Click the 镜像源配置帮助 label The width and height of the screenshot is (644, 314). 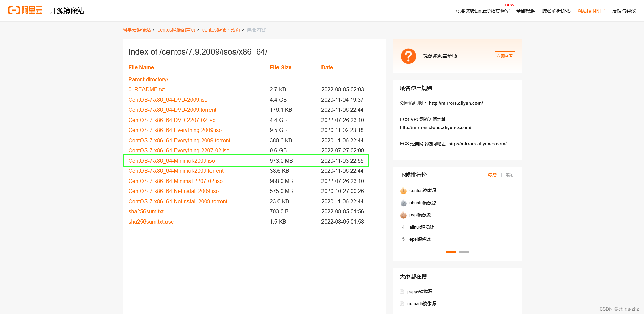click(440, 56)
